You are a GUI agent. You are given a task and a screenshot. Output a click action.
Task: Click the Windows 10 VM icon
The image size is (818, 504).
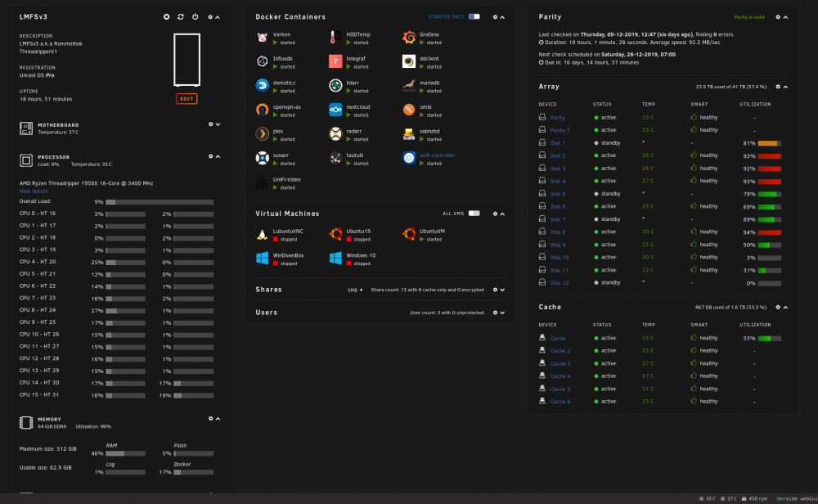pos(335,259)
